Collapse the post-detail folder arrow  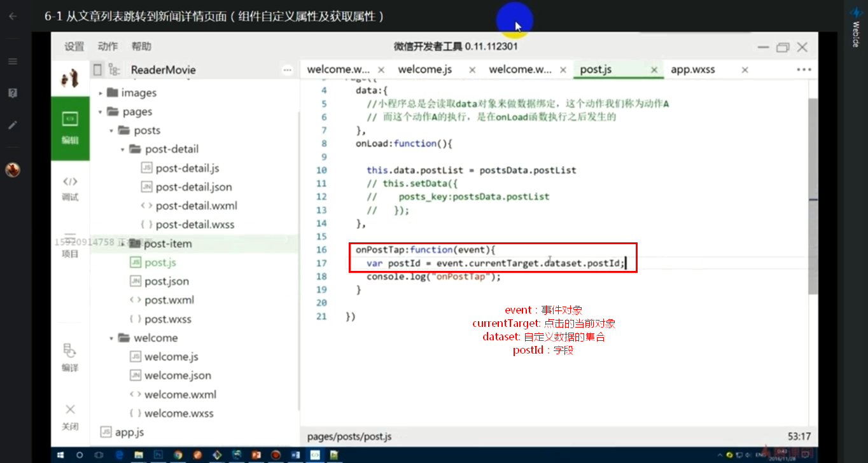[122, 149]
